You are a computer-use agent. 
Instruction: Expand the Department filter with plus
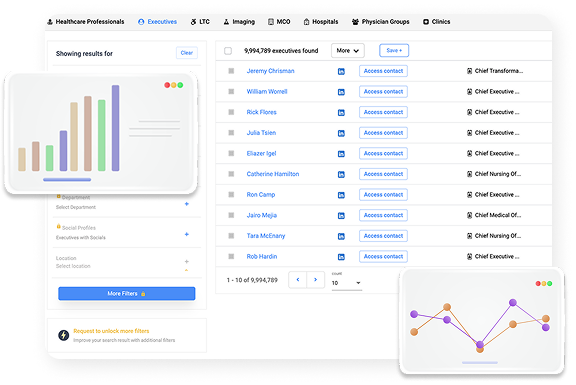pos(187,204)
